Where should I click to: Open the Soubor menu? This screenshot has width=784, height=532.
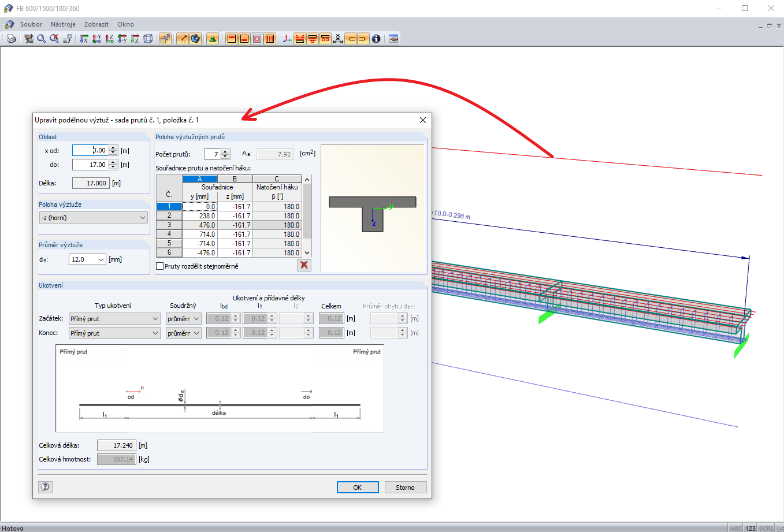click(x=31, y=24)
